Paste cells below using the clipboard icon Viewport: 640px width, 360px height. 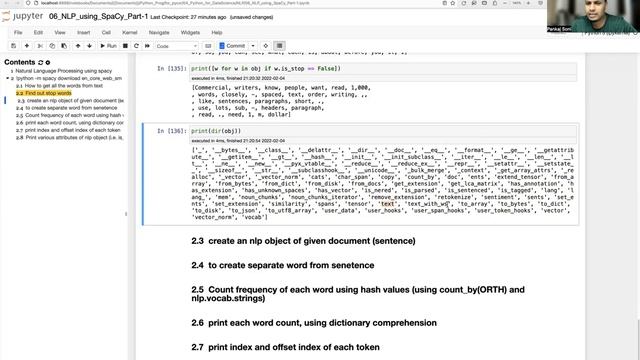click(x=64, y=46)
